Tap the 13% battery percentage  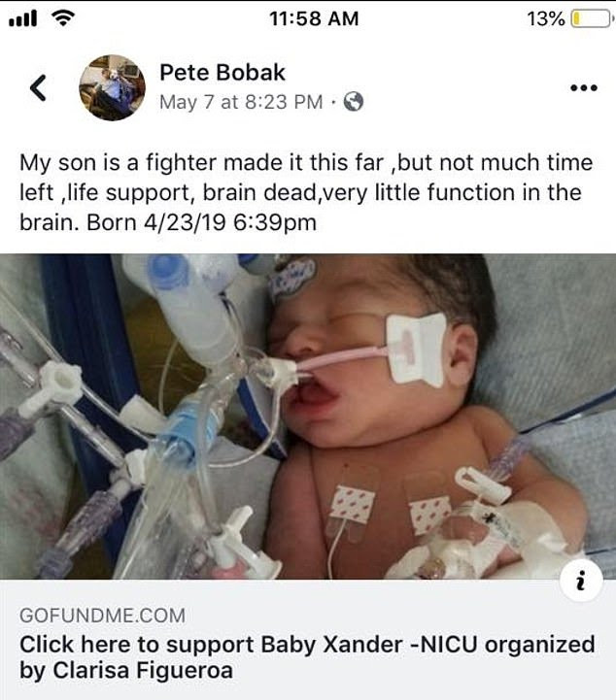pos(544,18)
